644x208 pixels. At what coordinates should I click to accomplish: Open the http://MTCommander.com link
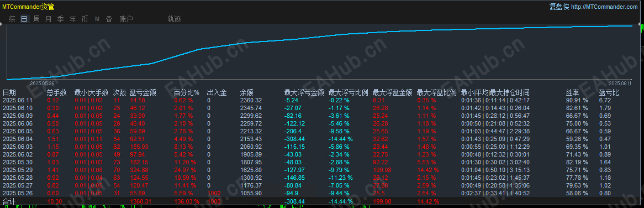(604, 7)
